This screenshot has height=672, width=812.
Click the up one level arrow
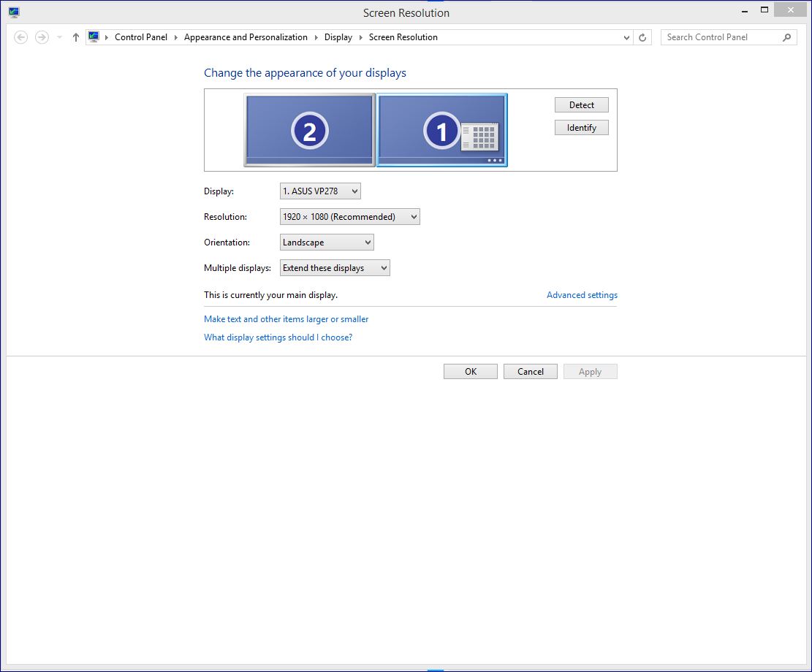click(75, 37)
